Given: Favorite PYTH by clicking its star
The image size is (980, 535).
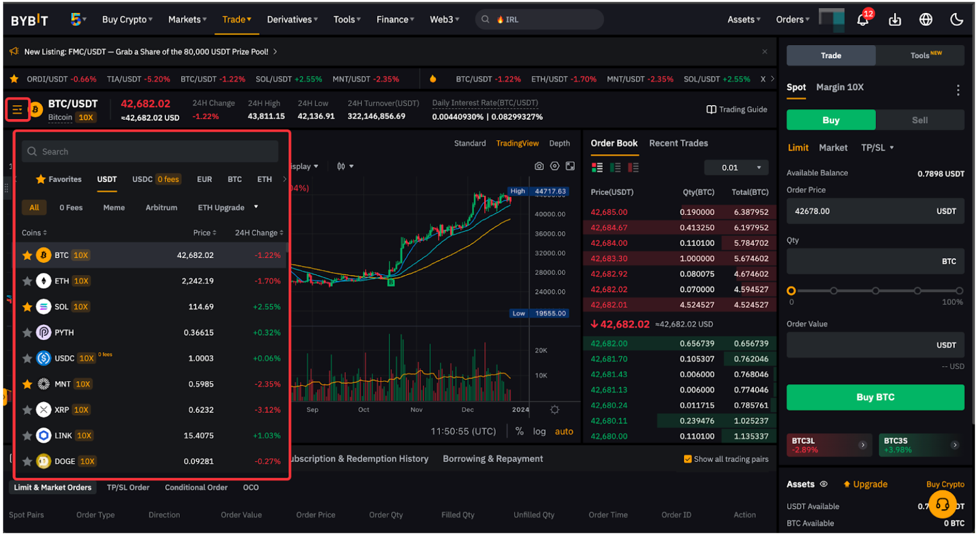Looking at the screenshot, I should tap(27, 332).
